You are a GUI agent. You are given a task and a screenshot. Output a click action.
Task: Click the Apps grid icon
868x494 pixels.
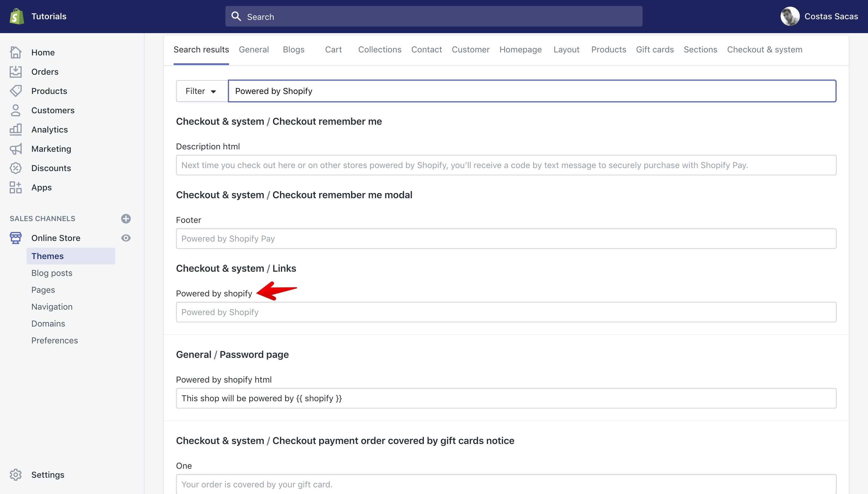coord(16,187)
